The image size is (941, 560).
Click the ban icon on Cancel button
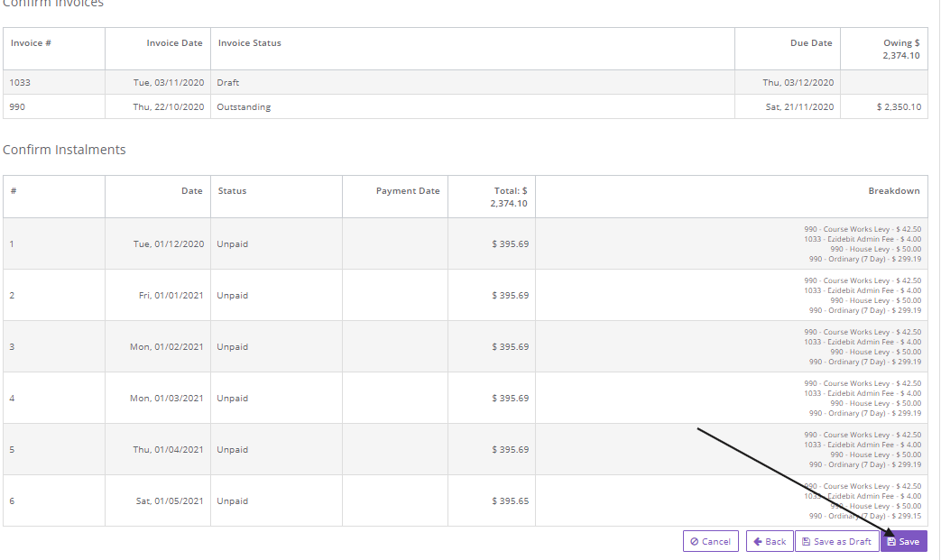(x=695, y=541)
